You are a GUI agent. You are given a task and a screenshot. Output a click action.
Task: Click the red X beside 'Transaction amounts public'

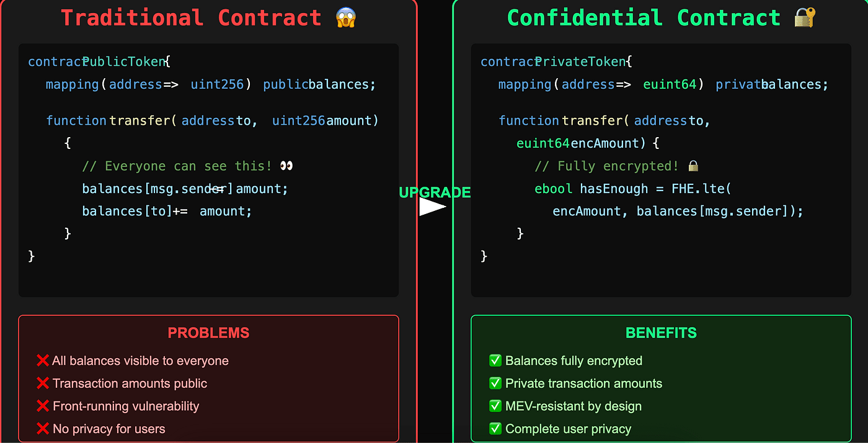click(x=43, y=383)
